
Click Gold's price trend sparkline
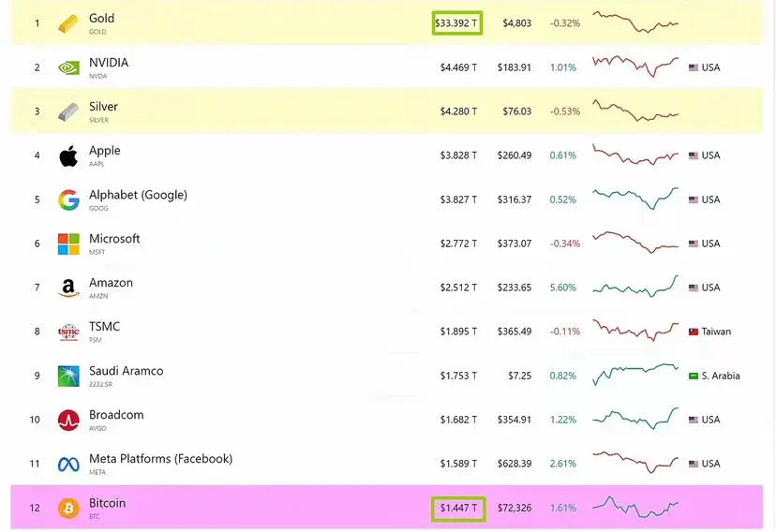click(x=635, y=22)
